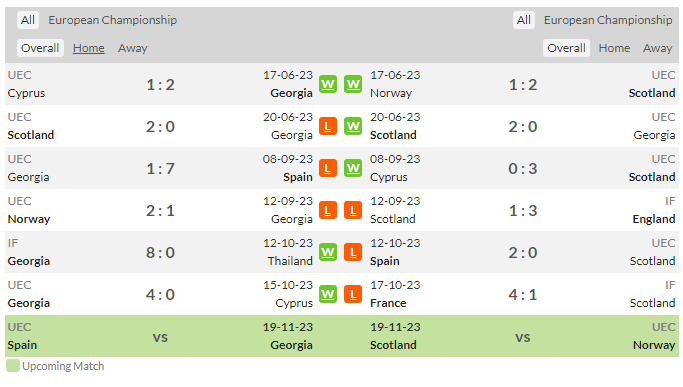Click the W badge for Cyprus vs Georgia
This screenshot has width=683, height=387.
coord(328,84)
